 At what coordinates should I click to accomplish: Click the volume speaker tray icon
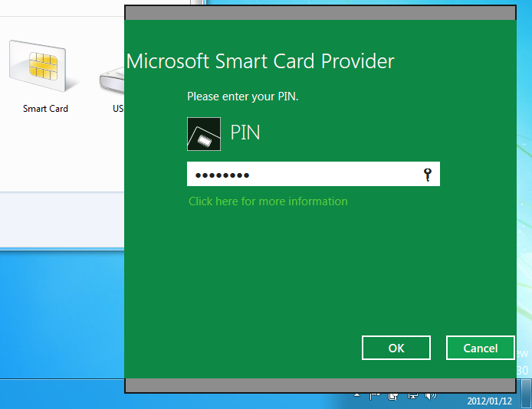pyautogui.click(x=430, y=396)
